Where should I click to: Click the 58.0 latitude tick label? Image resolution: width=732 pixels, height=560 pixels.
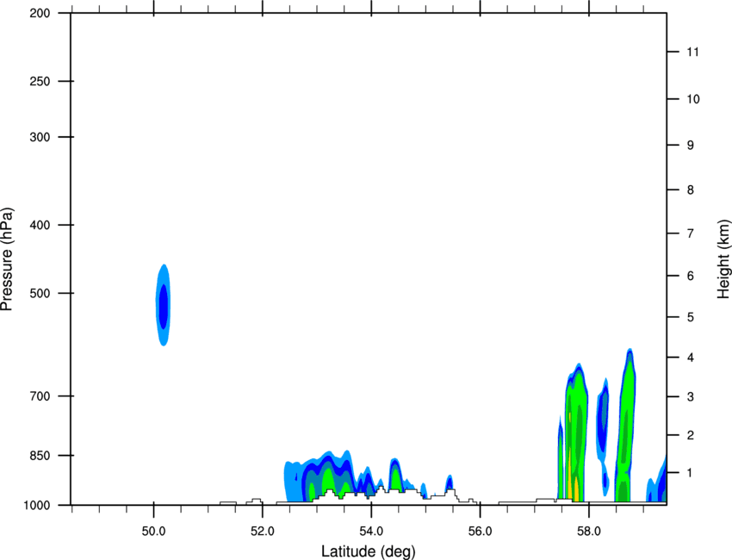(589, 532)
